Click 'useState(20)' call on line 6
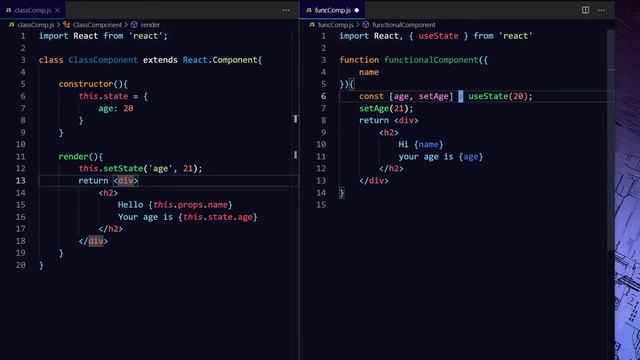 498,96
